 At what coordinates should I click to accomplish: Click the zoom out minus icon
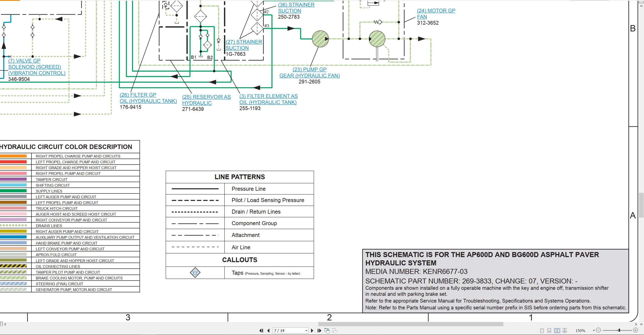(x=598, y=330)
